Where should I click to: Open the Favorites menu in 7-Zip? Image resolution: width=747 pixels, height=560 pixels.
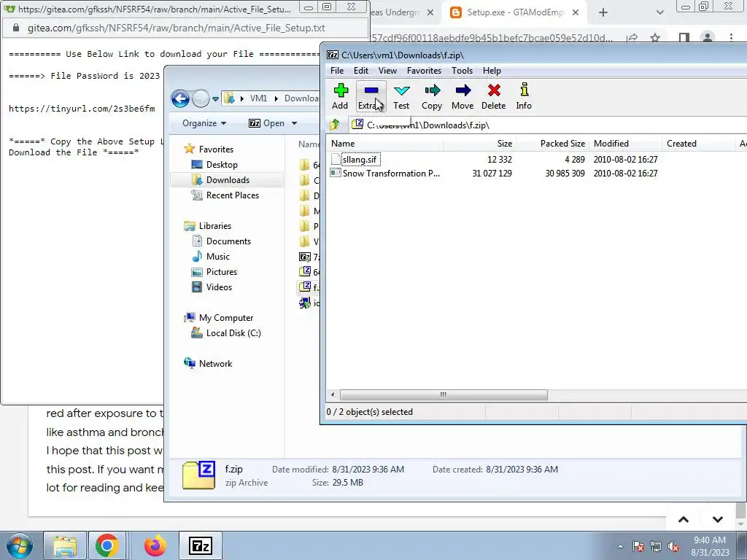(x=424, y=71)
